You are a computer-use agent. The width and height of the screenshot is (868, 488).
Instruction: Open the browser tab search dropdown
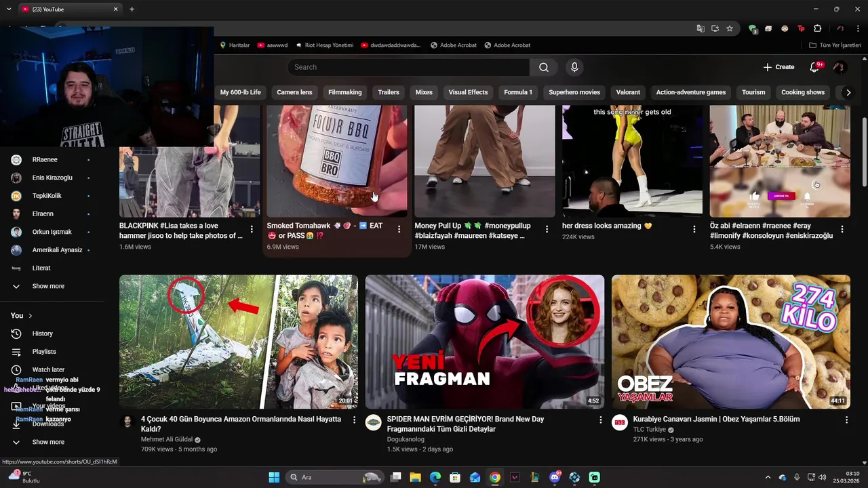tap(8, 9)
